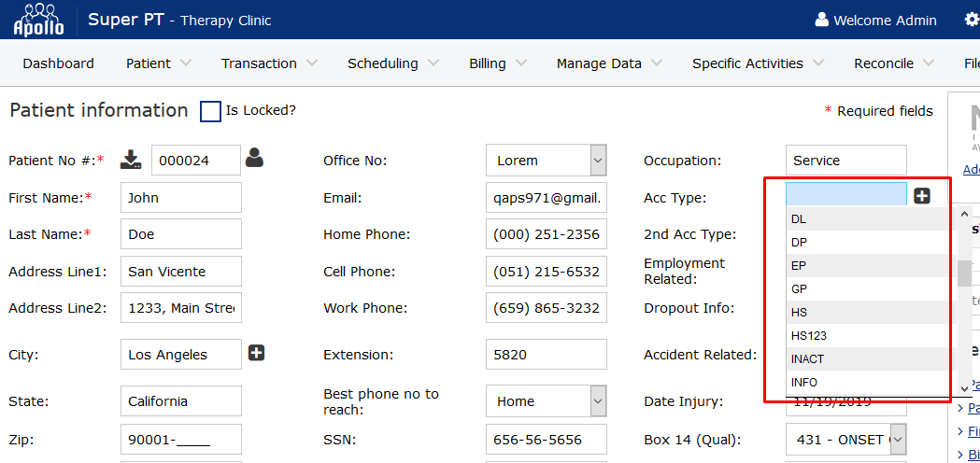Screen dimensions: 980x463
Task: Click the plus icon next to Acc Type
Action: pyautogui.click(x=922, y=196)
